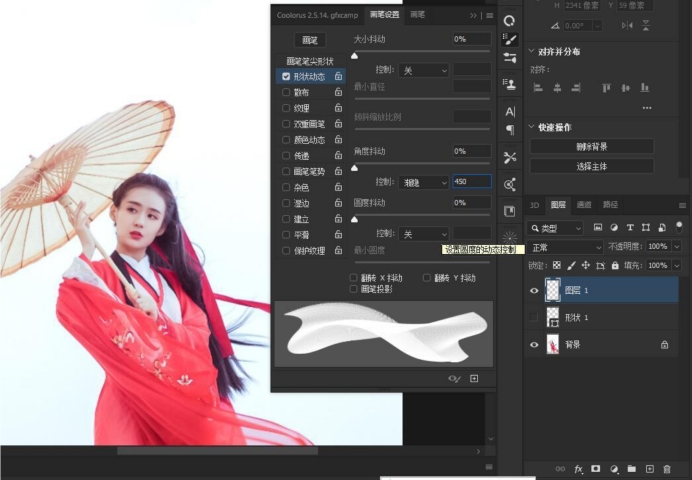Show the 形状 1 layer visibility box
The width and height of the screenshot is (692, 480).
click(x=534, y=317)
